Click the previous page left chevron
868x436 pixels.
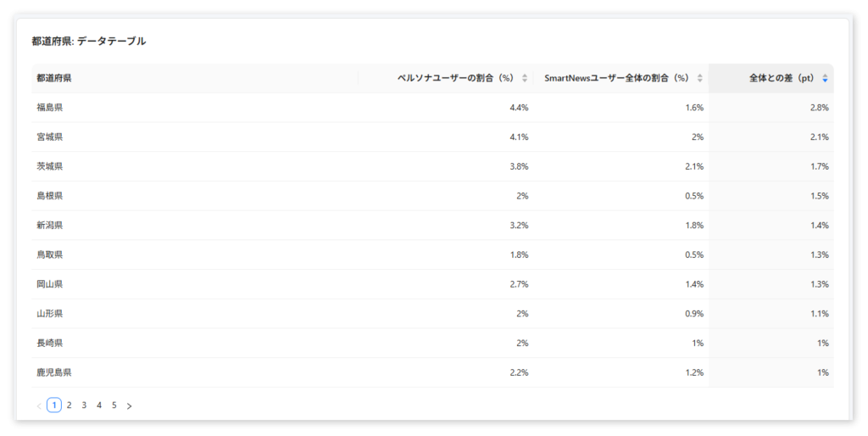(39, 406)
